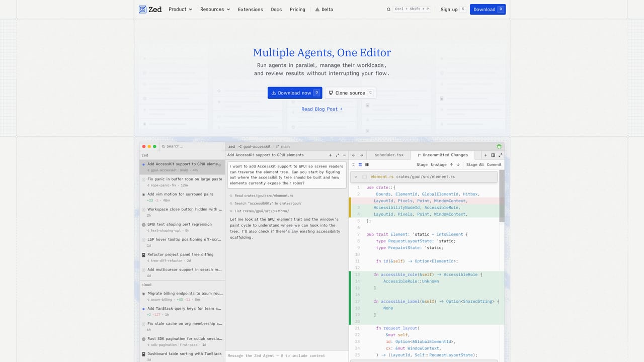Open the Pricing page
The height and width of the screenshot is (362, 644).
297,9
